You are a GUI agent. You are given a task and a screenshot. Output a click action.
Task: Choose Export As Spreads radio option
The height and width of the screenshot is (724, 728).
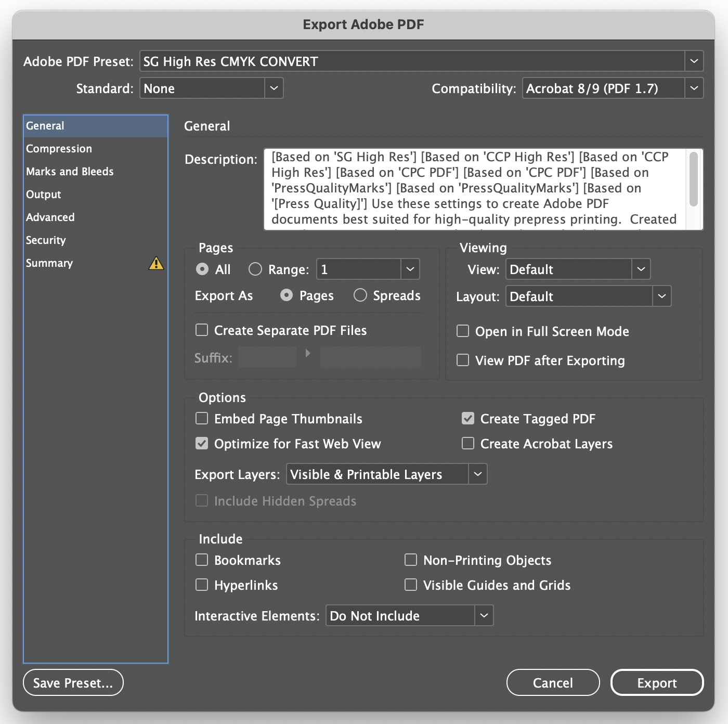pos(360,295)
